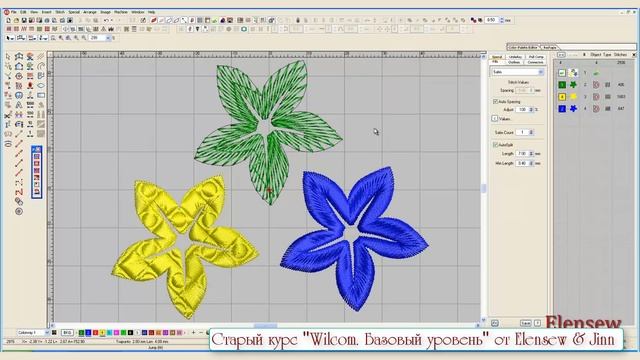Adjust the AutoSplit Length stepper
Image resolution: width=640 pixels, height=360 pixels.
531,153
